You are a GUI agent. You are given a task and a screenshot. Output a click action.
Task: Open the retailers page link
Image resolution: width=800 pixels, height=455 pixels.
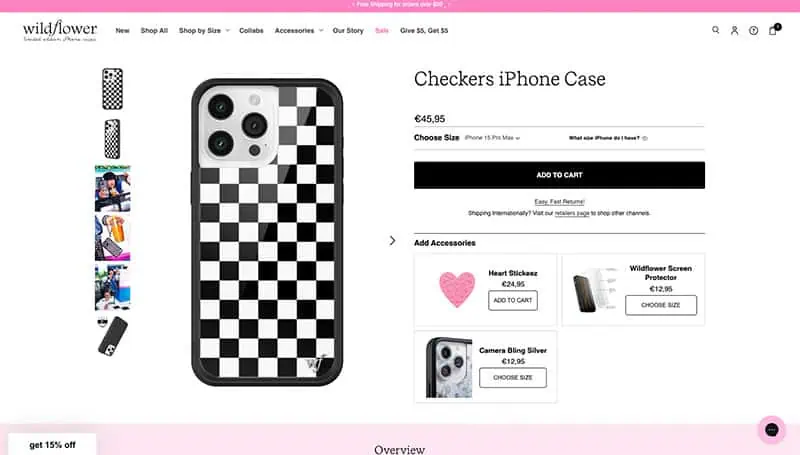pos(572,213)
